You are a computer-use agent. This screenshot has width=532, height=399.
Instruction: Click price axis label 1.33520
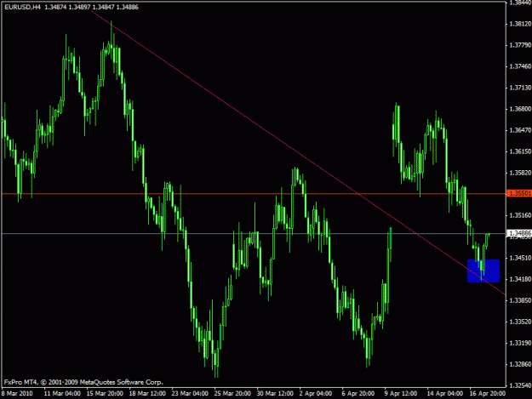click(x=520, y=322)
